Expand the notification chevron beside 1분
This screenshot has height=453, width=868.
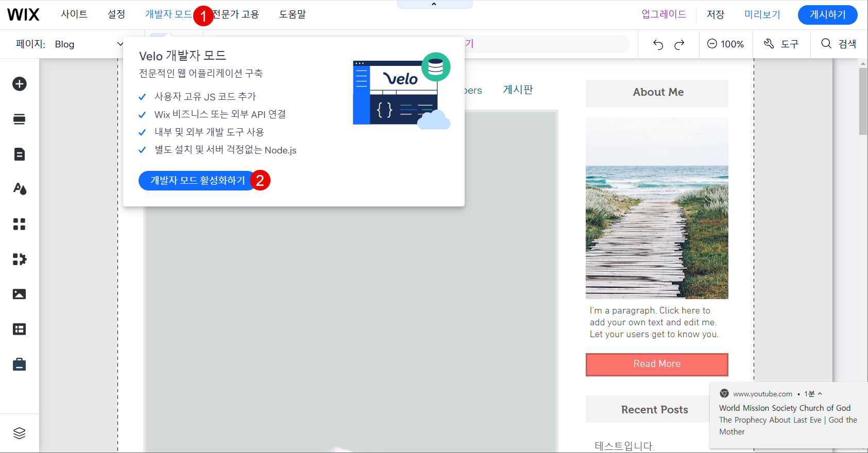[x=820, y=394]
